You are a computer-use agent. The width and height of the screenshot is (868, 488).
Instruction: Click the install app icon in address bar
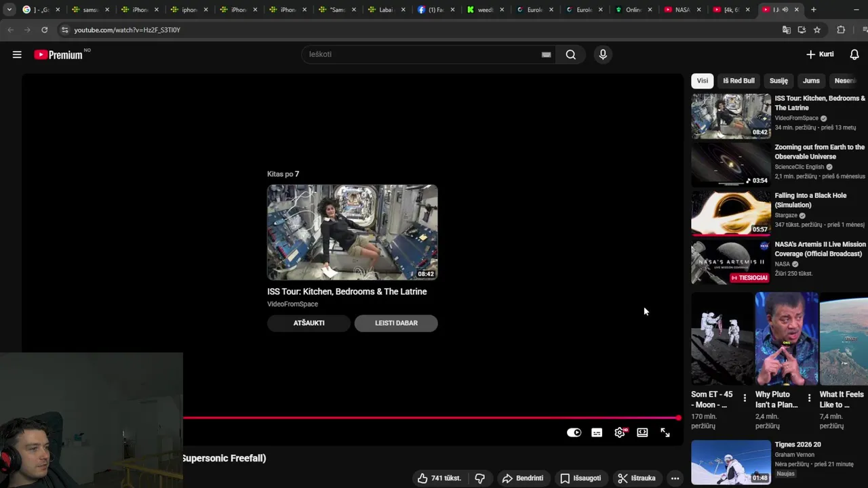tap(802, 30)
